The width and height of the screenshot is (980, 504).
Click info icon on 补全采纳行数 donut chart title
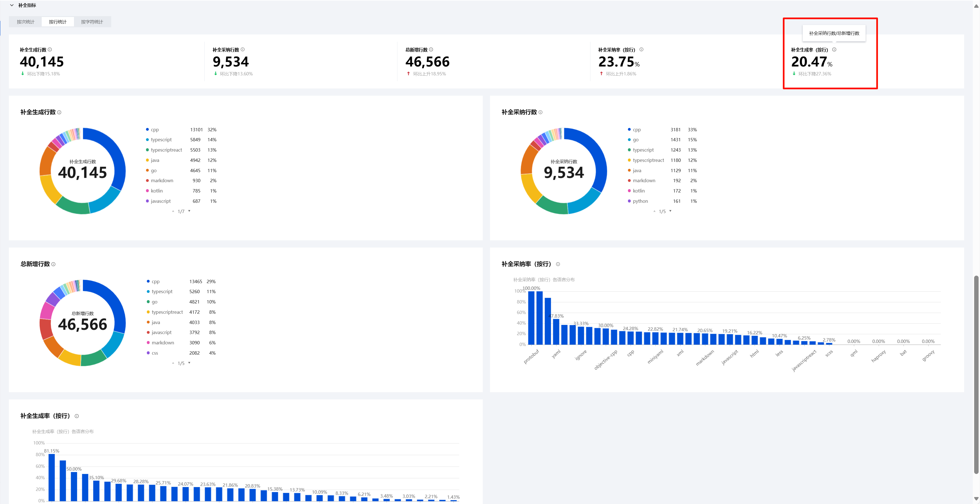pyautogui.click(x=541, y=112)
